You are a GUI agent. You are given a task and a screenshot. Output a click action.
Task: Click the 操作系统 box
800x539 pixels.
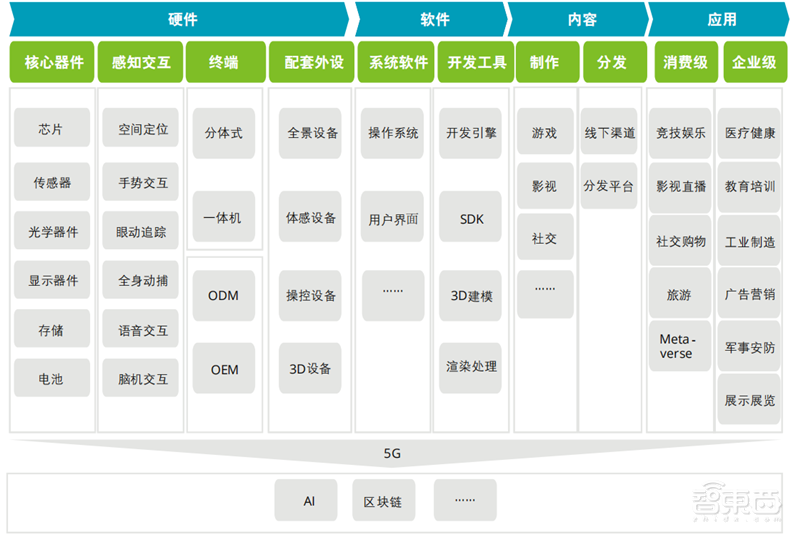[393, 133]
